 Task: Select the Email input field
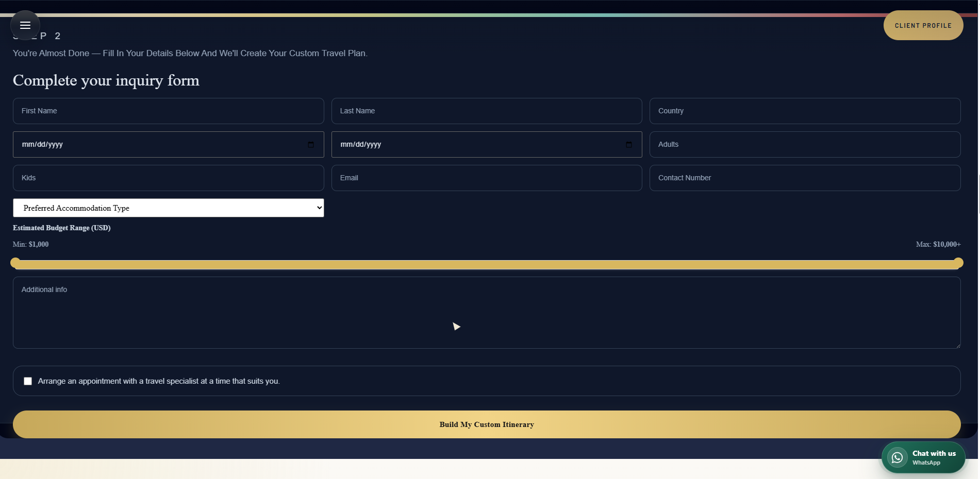(487, 178)
